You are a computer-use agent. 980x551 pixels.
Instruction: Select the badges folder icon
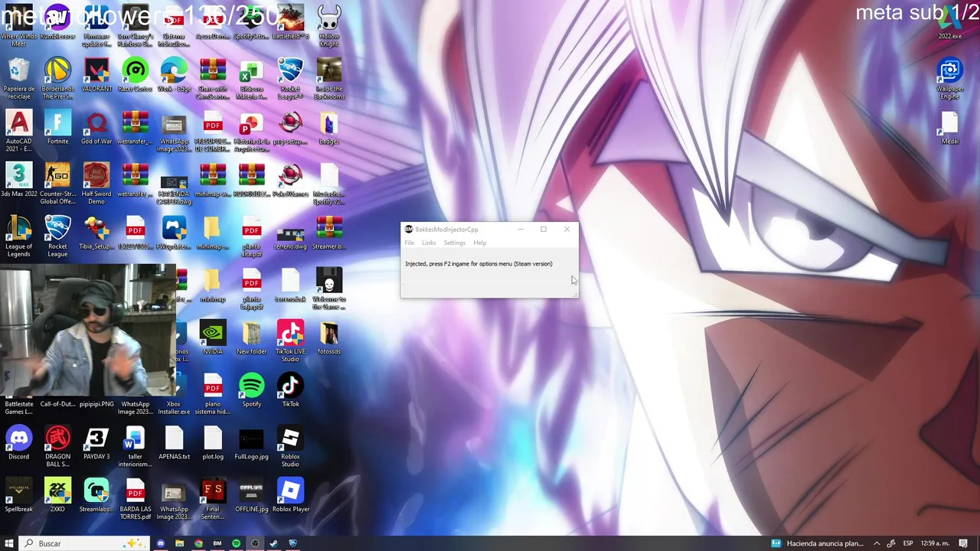[x=329, y=127]
